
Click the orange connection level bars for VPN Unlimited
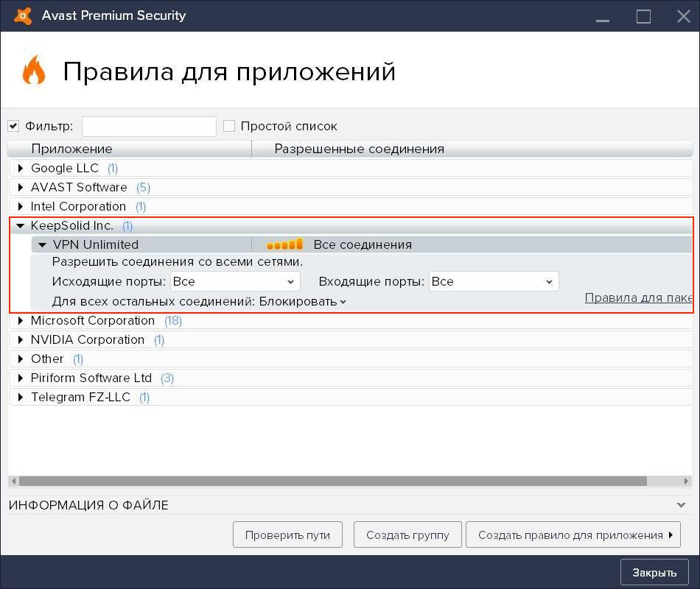point(284,244)
